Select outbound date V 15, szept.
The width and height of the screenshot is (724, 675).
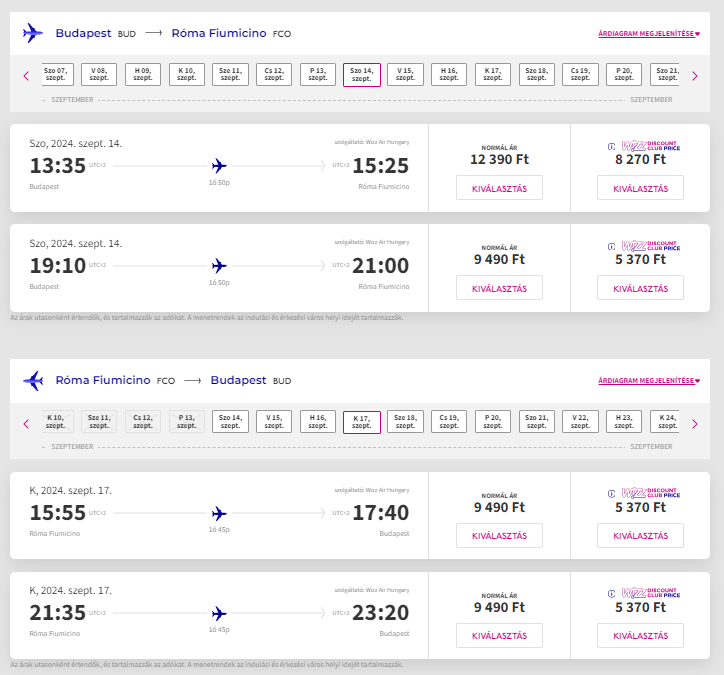tap(405, 74)
